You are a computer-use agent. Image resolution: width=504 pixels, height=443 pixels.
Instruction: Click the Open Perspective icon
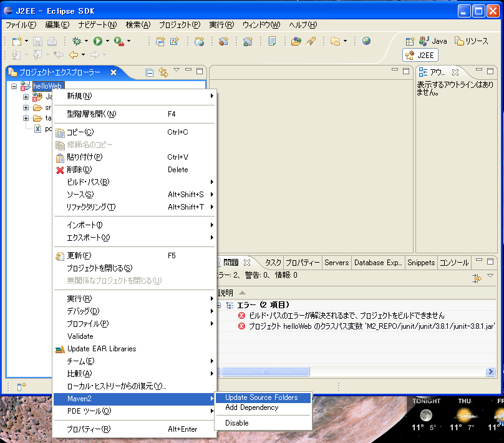click(x=409, y=41)
